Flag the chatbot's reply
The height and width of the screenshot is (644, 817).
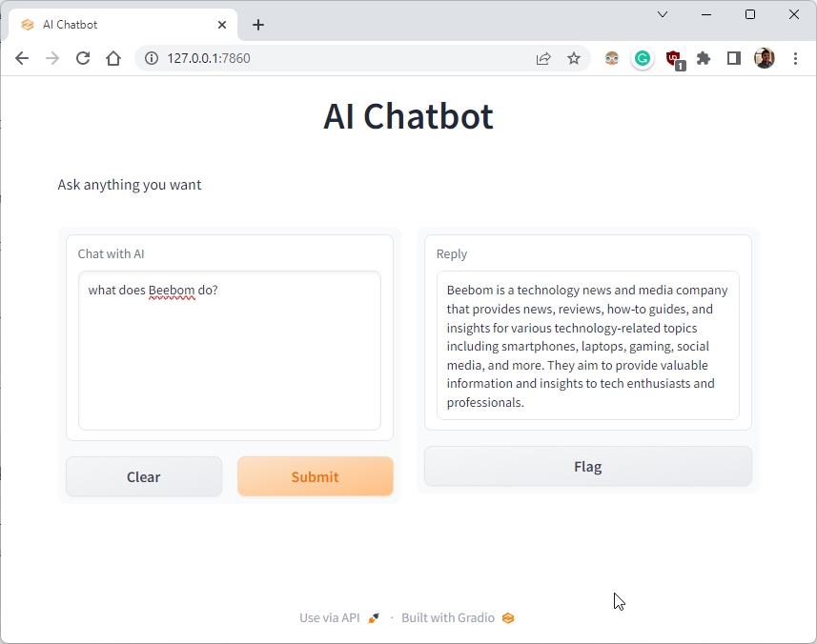587,467
